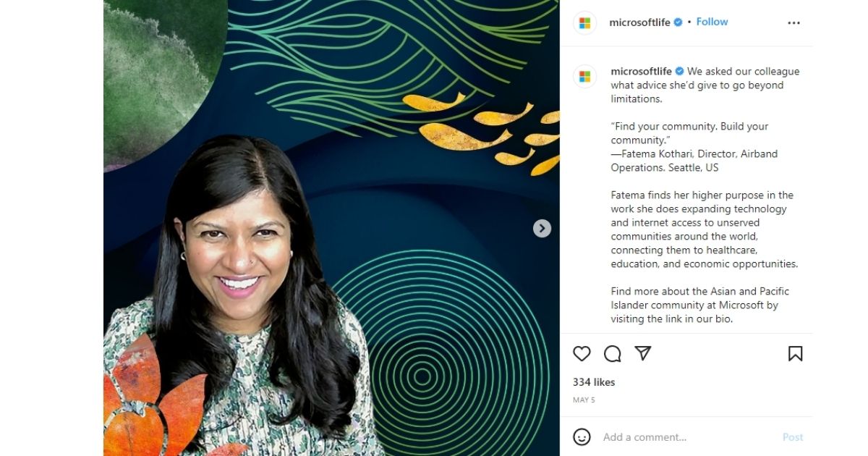Open the three-dot more options menu
Viewport: 868px width, 456px height.
(x=794, y=22)
